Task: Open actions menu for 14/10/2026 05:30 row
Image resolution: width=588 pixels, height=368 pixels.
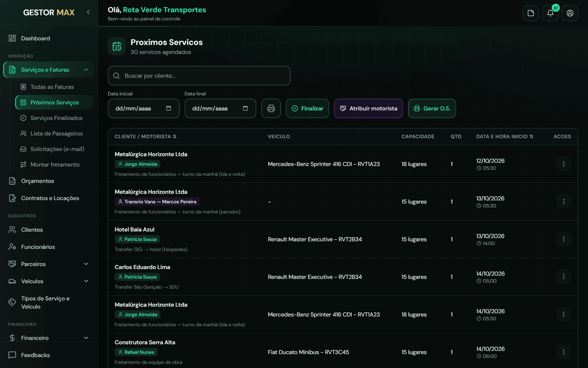Action: [x=563, y=314]
